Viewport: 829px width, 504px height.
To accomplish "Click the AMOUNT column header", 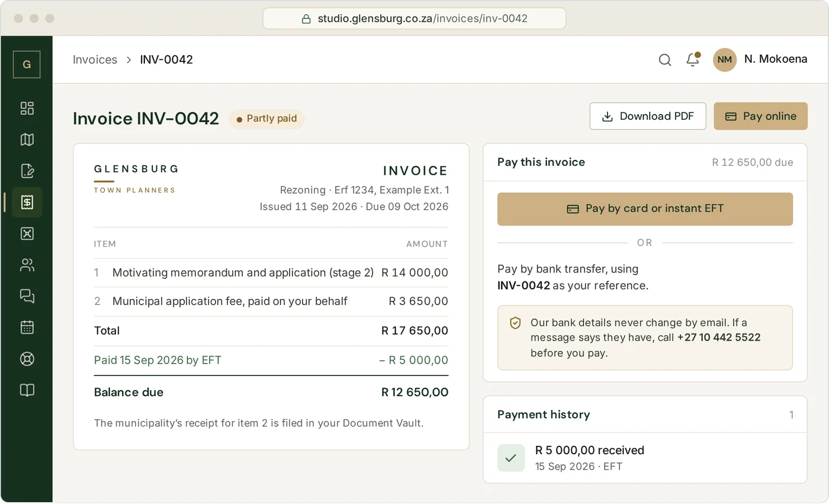I will coord(427,244).
